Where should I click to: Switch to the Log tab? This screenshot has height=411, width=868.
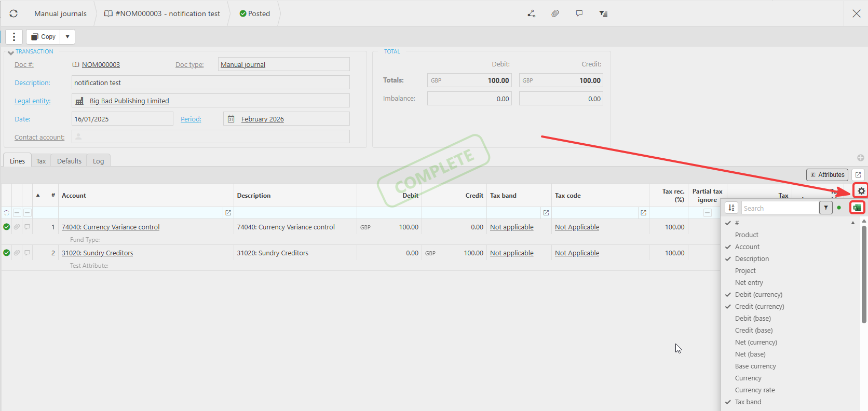click(x=98, y=161)
